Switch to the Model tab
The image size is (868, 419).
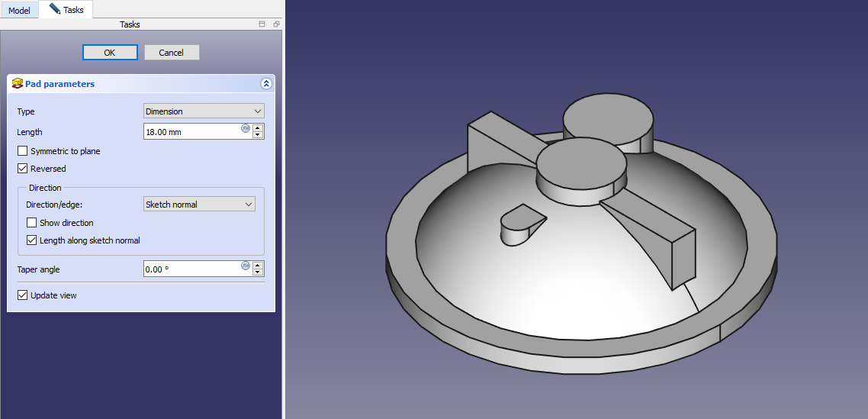[x=19, y=11]
